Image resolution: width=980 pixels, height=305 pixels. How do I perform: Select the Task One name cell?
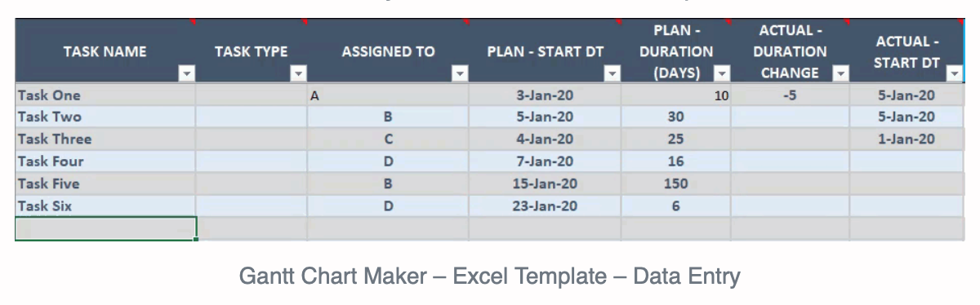(x=105, y=95)
